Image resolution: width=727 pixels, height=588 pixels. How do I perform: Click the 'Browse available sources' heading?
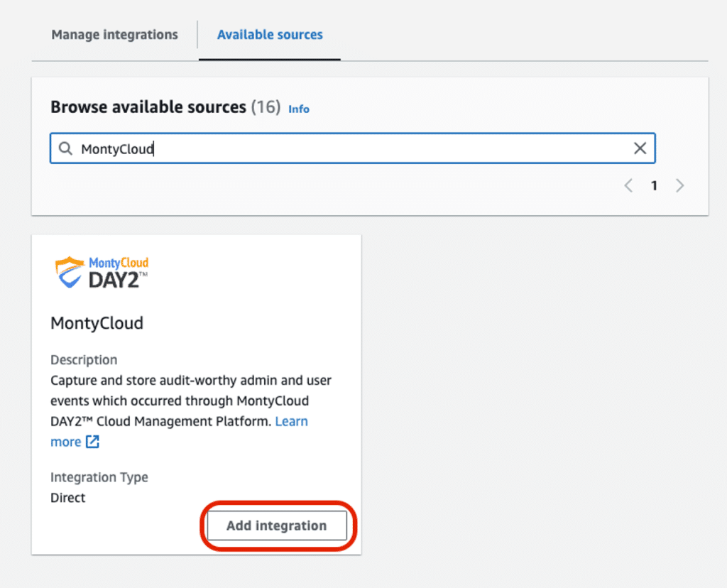pyautogui.click(x=148, y=107)
